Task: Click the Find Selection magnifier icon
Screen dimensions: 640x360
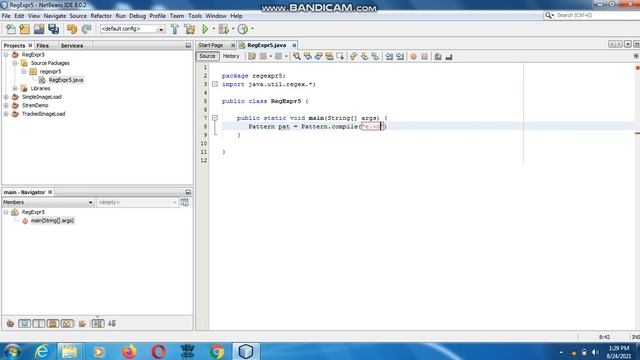Action: tap(297, 56)
